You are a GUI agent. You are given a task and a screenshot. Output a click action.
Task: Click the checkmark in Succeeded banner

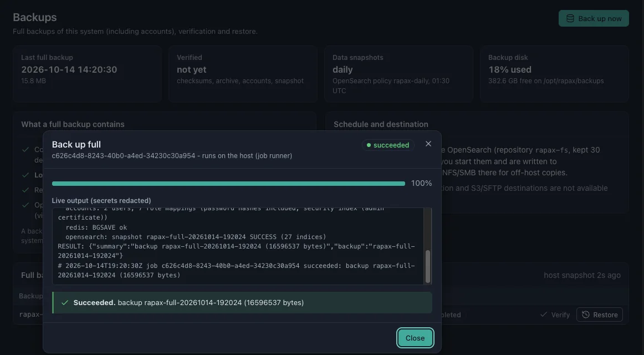tap(64, 303)
